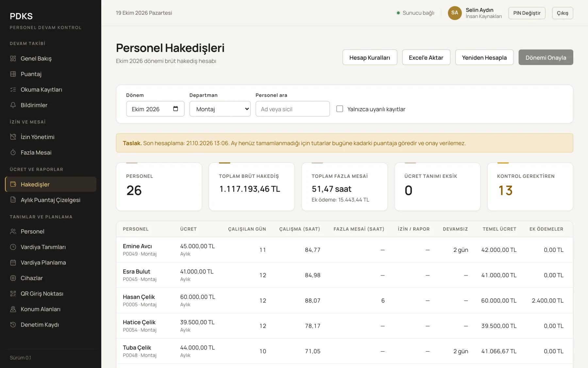Select Denetim Kaydı menu entry

[x=51, y=324]
